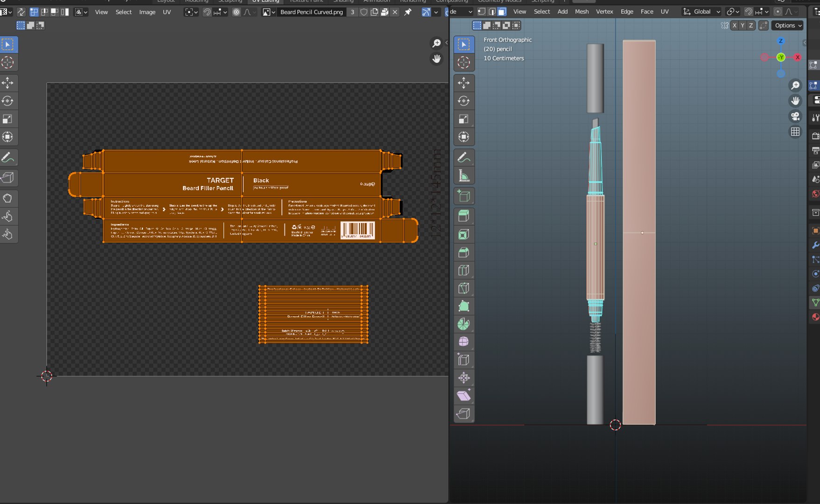This screenshot has width=820, height=504.
Task: Select the 3D viewport Cursor tool
Action: pyautogui.click(x=464, y=63)
